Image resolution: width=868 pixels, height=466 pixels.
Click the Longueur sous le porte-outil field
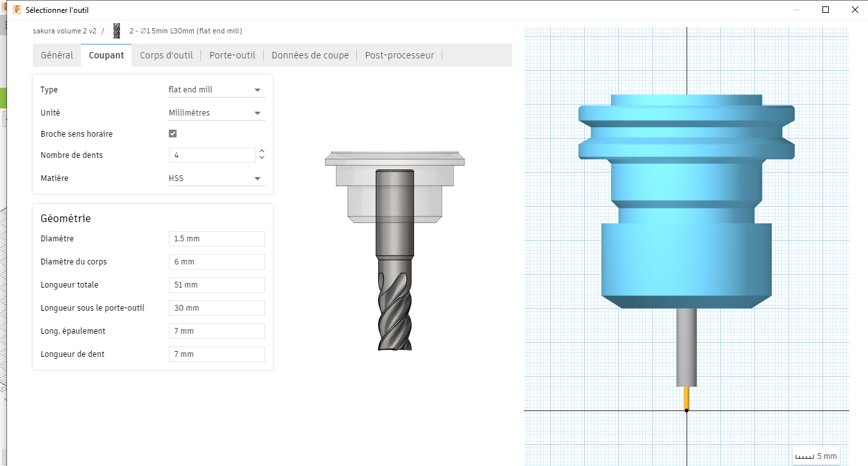click(217, 308)
